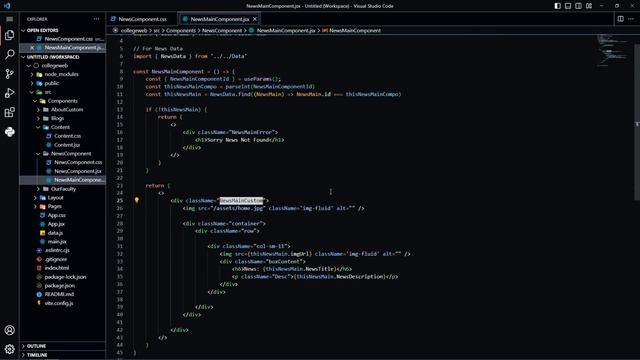Screen dimensions: 640x360
Task: Open the Extensions view
Action: (9, 112)
